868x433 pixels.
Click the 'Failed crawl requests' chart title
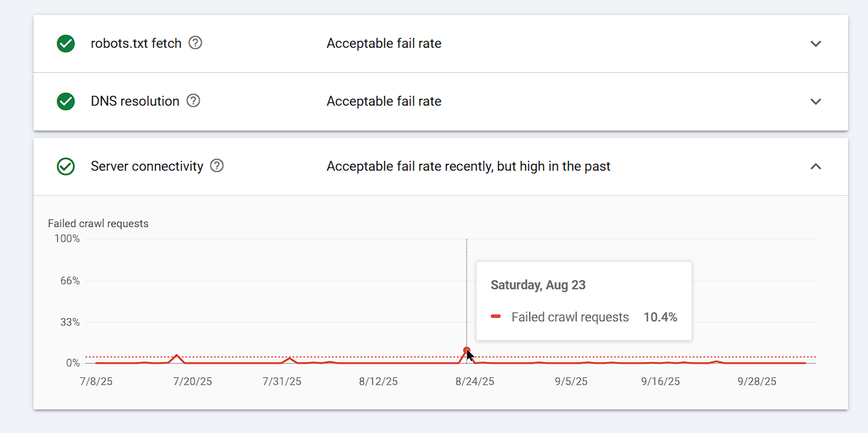[x=98, y=224]
